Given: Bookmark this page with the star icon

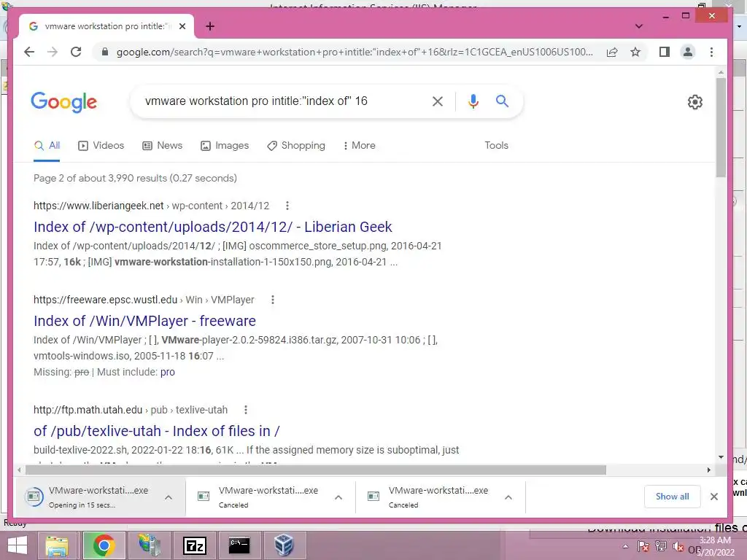Looking at the screenshot, I should pos(635,52).
